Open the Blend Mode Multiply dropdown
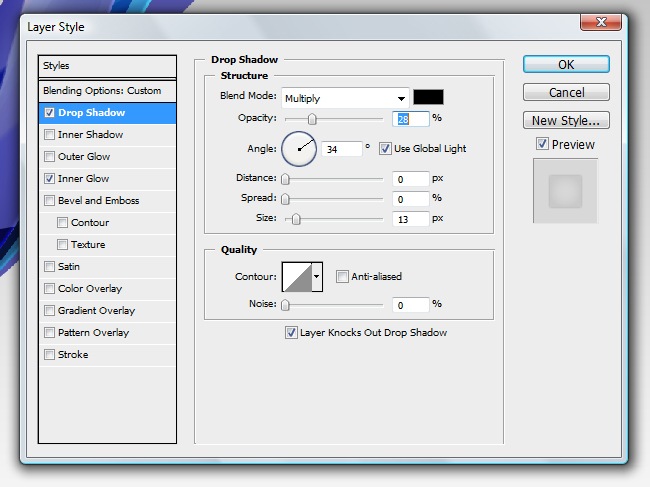 point(345,98)
